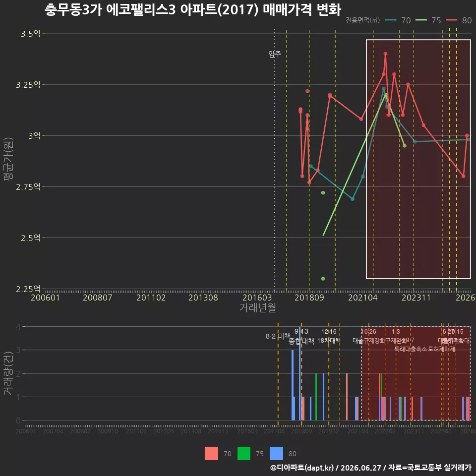Click the 202311 label on the price chart axis
Screen dimensions: 476x476
click(416, 298)
